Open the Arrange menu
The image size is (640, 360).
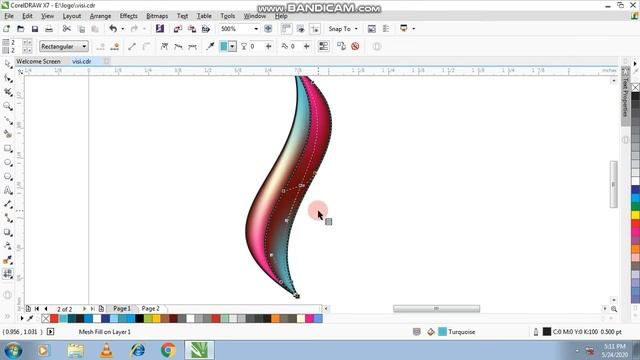tap(100, 16)
